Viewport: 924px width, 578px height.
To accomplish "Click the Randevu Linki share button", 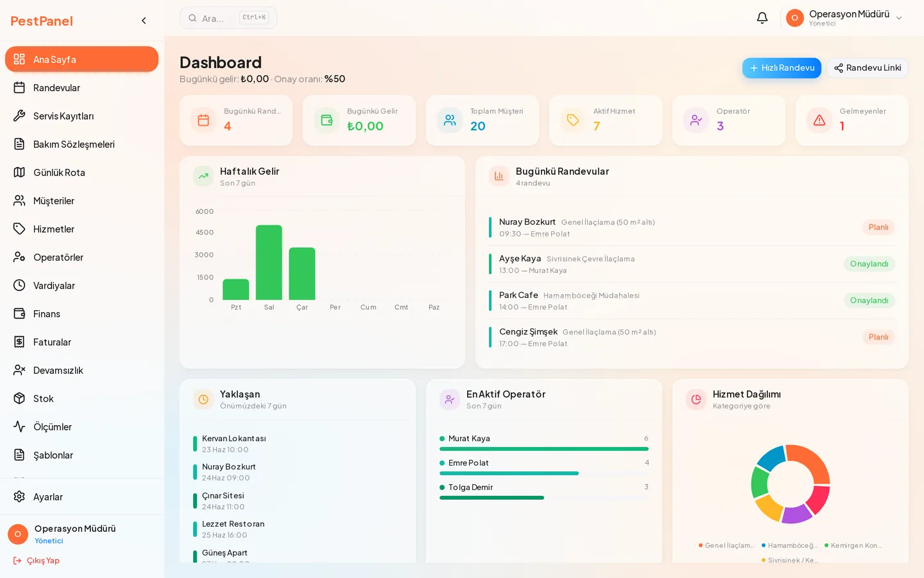I will point(868,68).
